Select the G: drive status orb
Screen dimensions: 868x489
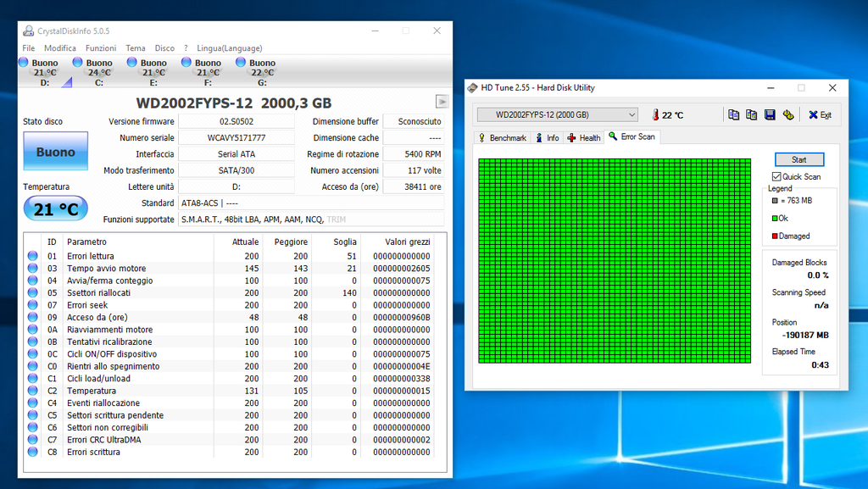pyautogui.click(x=241, y=63)
